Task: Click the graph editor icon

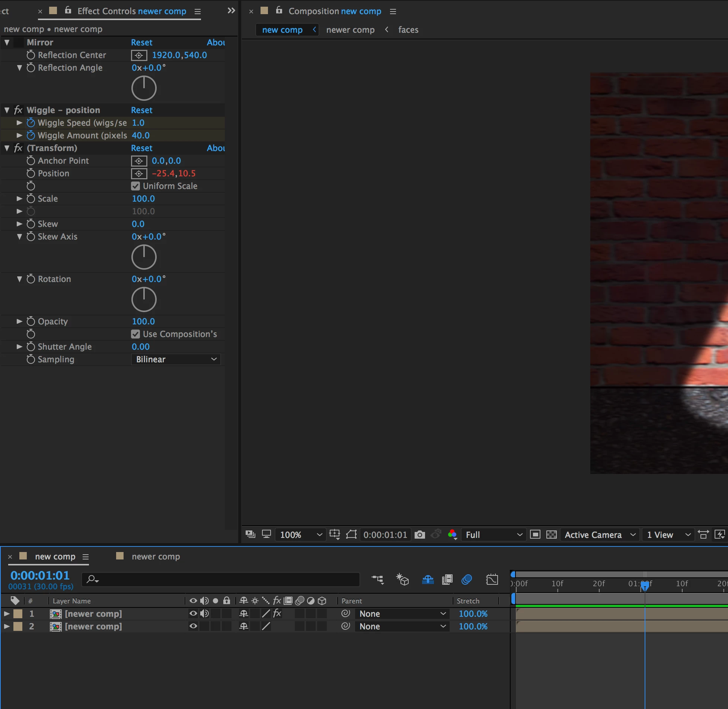Action: click(492, 580)
